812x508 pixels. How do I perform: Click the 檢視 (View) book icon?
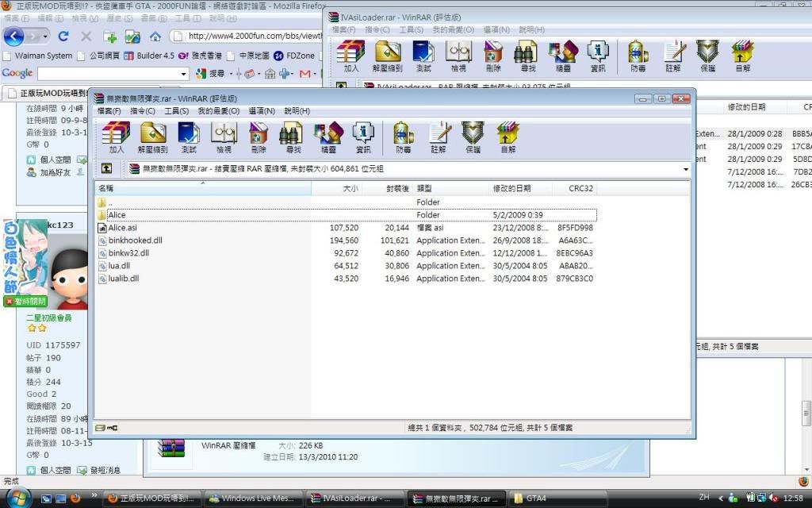coord(224,137)
